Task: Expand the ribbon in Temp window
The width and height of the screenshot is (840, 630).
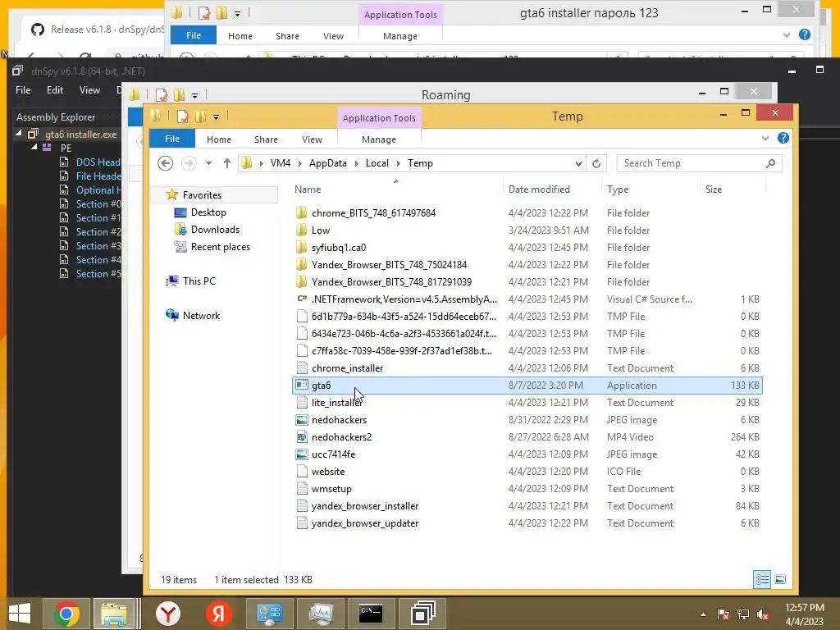Action: 765,138
